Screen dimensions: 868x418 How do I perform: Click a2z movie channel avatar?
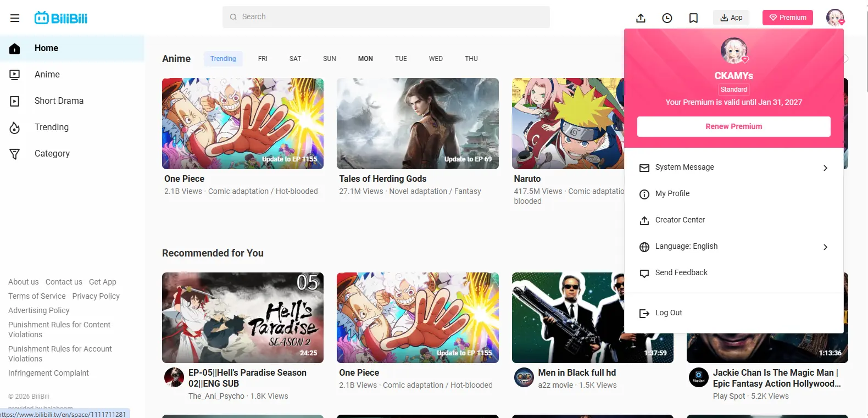tap(524, 377)
